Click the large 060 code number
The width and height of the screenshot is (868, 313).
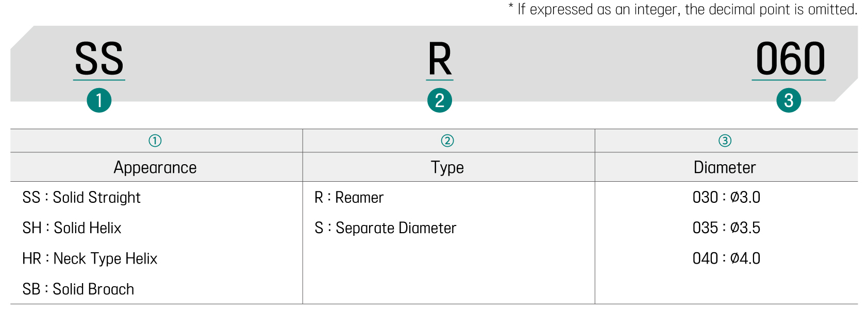(790, 59)
